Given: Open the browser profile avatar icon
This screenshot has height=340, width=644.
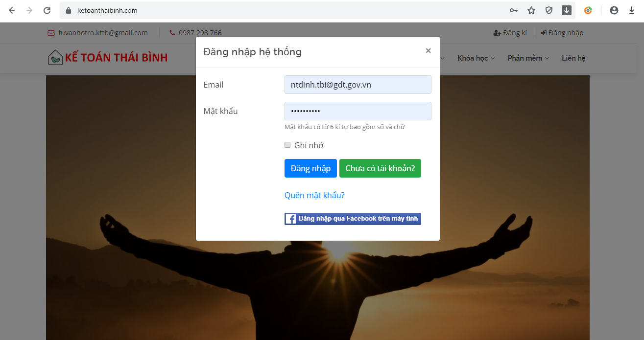Looking at the screenshot, I should (614, 10).
